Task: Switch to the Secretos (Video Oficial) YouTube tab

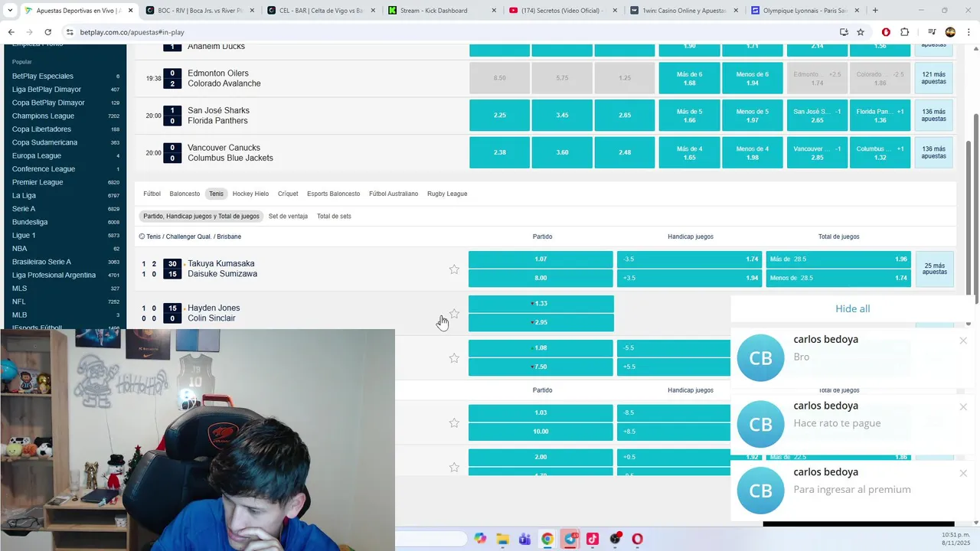Action: [563, 11]
